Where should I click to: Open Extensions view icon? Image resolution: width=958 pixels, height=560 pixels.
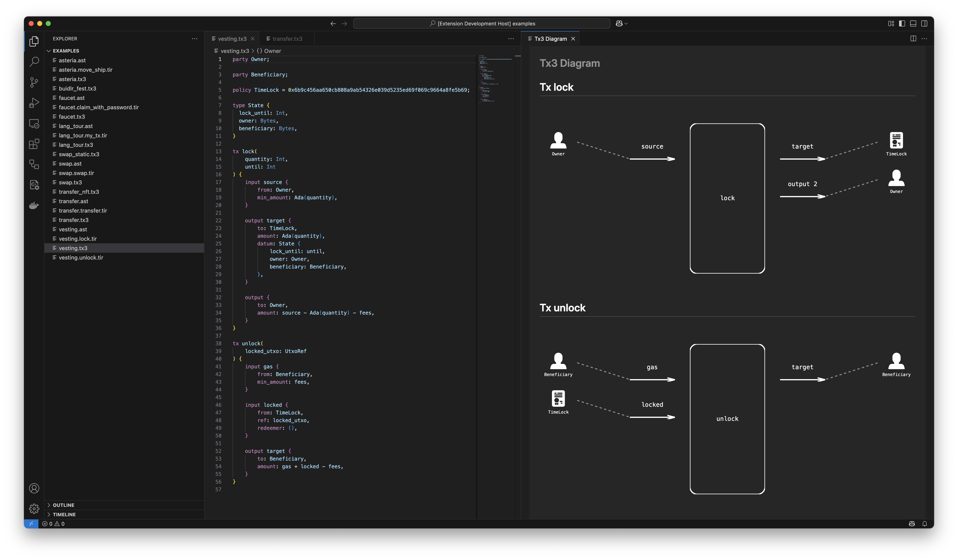click(34, 144)
